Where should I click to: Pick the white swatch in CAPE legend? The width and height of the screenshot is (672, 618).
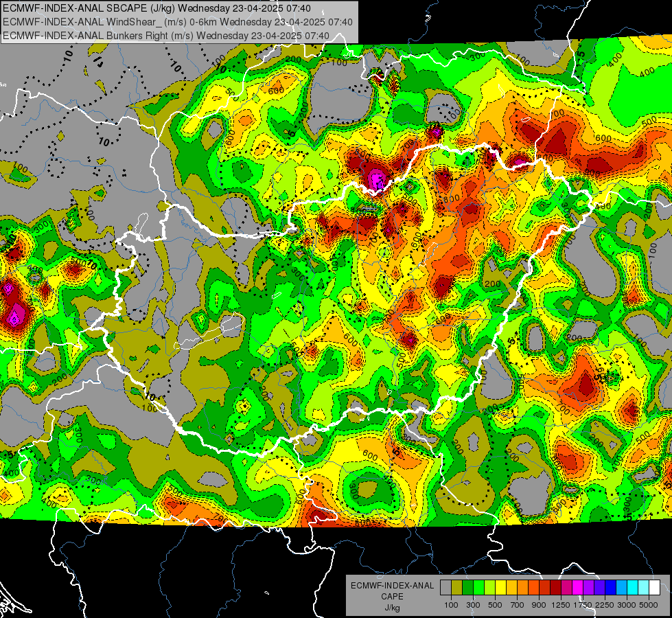(x=655, y=588)
